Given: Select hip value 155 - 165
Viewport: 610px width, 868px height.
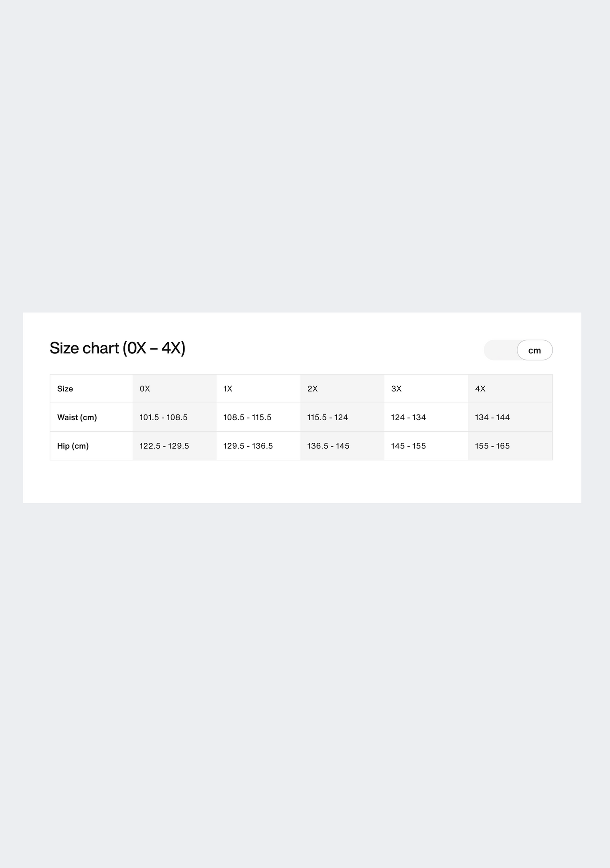Looking at the screenshot, I should click(492, 446).
